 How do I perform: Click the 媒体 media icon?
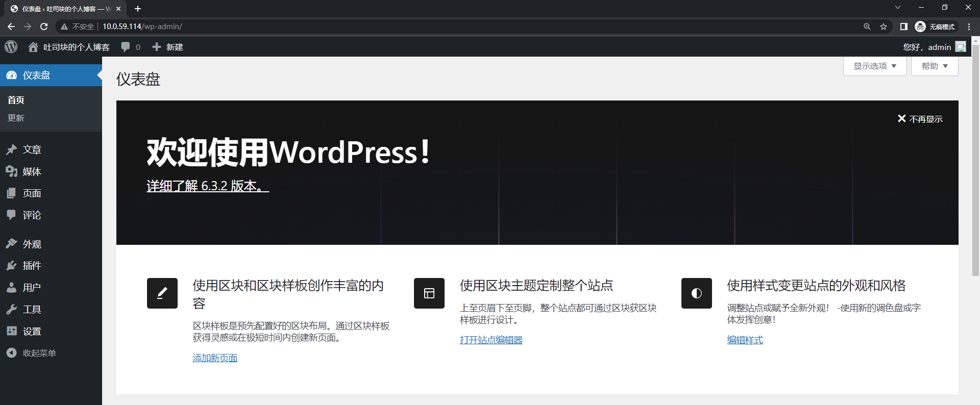pos(12,171)
